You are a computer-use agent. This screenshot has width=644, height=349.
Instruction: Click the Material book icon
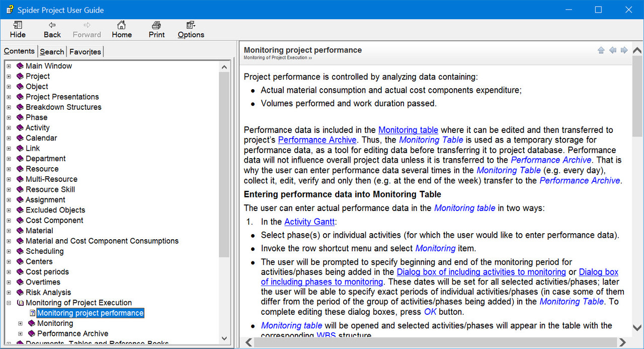(x=20, y=231)
